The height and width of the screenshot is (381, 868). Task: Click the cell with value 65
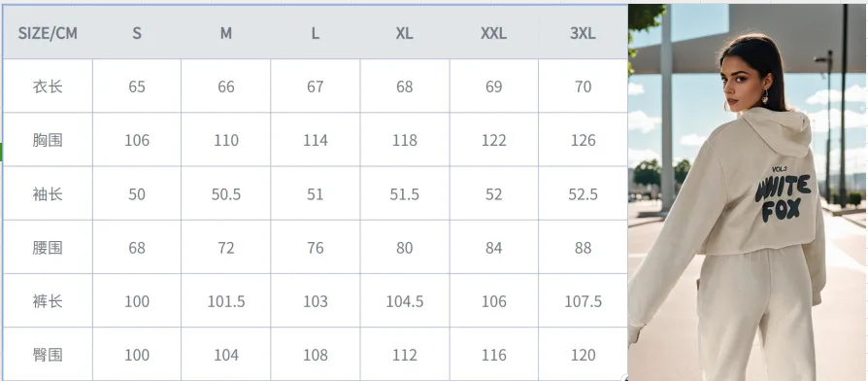pyautogui.click(x=137, y=87)
